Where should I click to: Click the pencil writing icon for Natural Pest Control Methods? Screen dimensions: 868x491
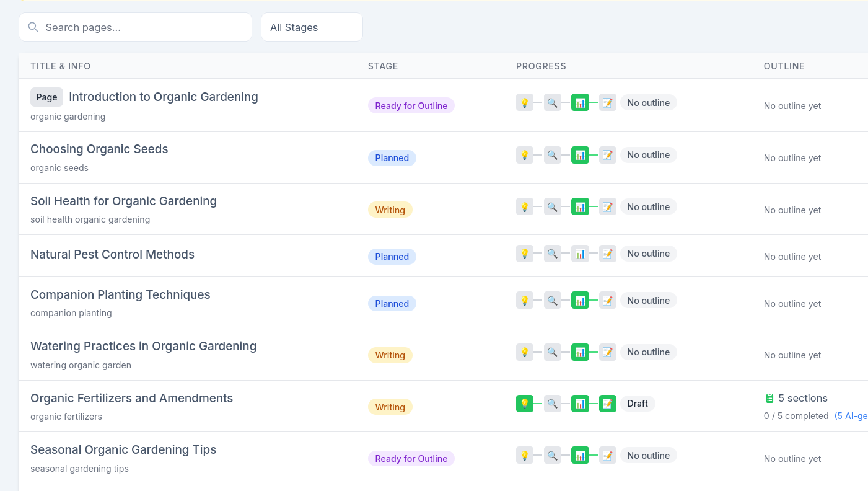[607, 253]
